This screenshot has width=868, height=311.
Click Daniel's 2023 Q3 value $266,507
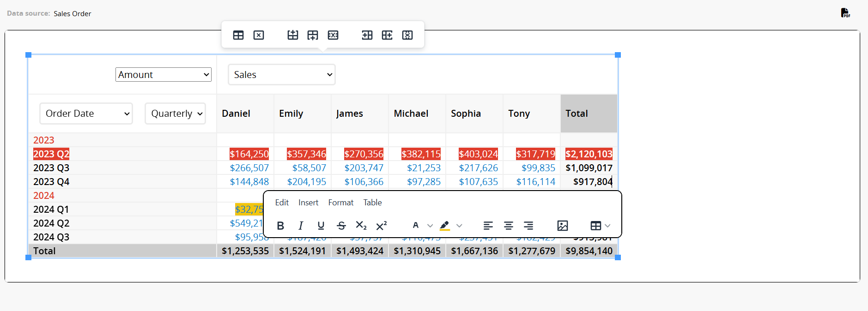(x=249, y=168)
